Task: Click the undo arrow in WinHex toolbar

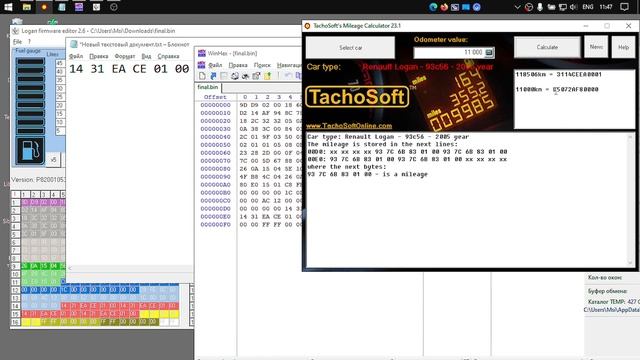Action: point(288,76)
